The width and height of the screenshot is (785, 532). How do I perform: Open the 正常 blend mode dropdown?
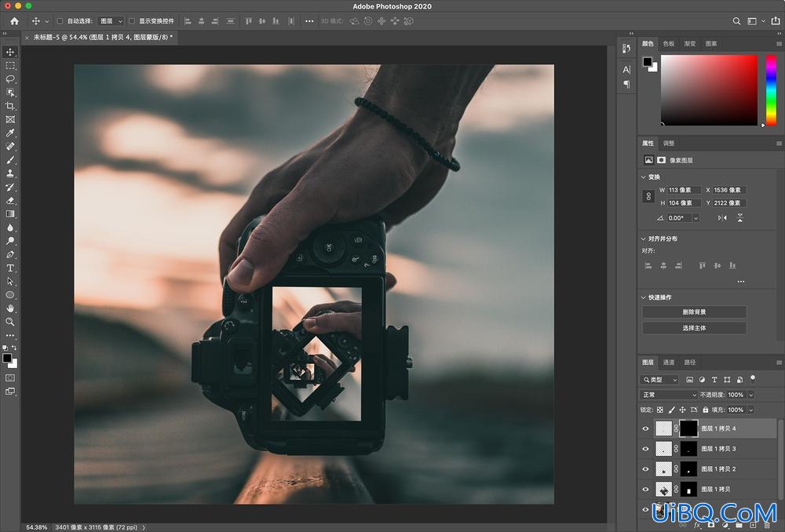click(x=668, y=395)
